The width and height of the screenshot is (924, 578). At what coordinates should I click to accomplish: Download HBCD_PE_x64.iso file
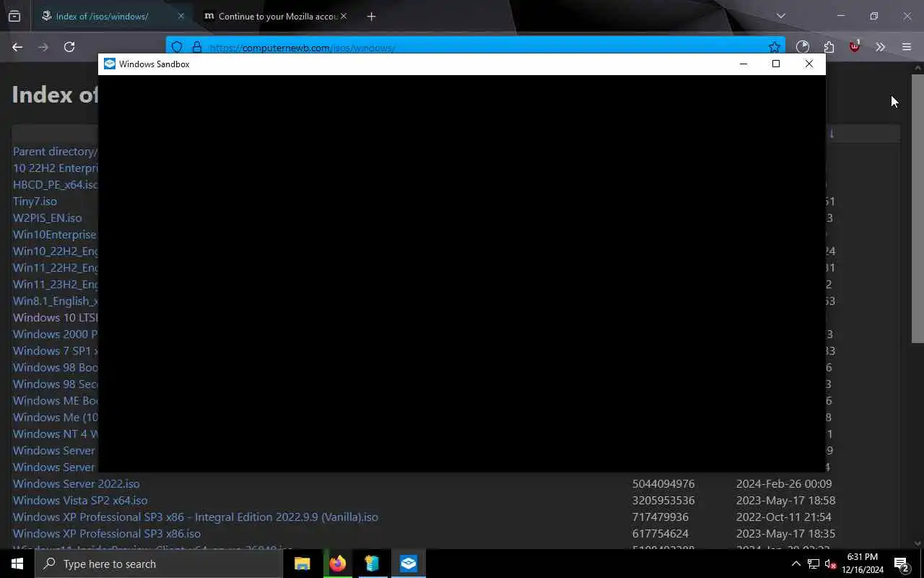click(x=56, y=184)
